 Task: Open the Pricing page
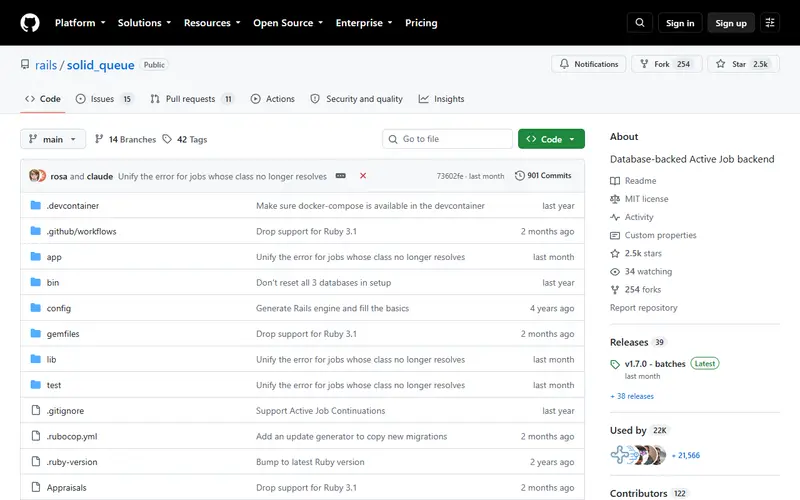pyautogui.click(x=421, y=23)
